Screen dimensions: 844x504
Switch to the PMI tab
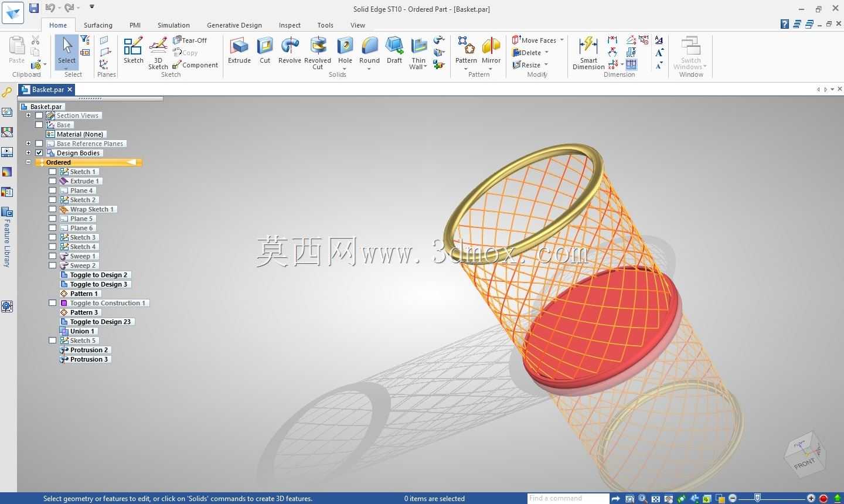135,25
